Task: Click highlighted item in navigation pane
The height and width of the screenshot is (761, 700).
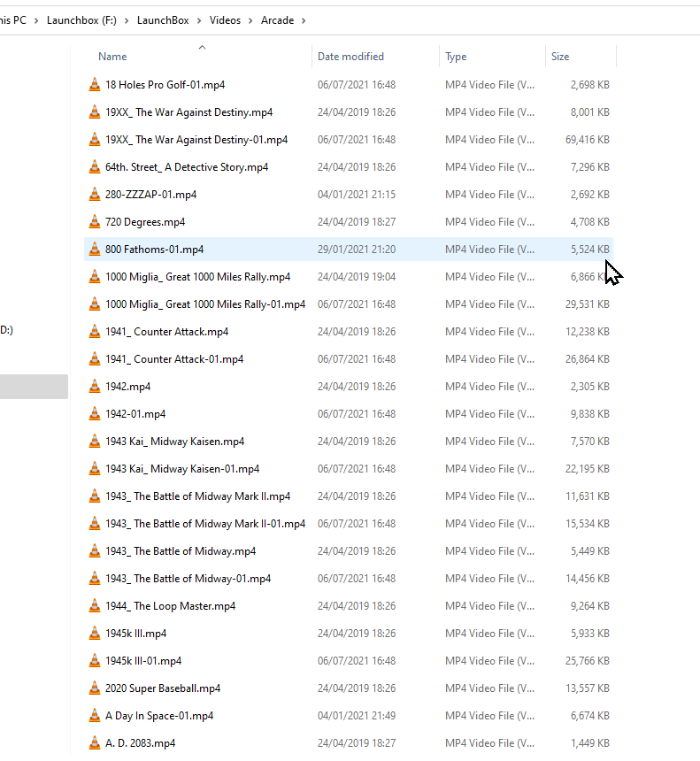Action: tap(34, 387)
